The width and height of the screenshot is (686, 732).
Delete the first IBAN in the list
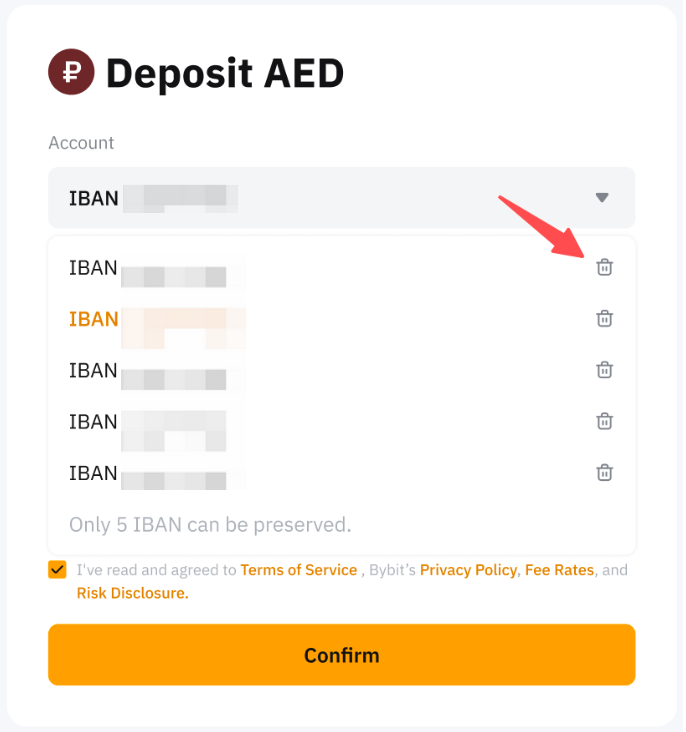[x=604, y=267]
